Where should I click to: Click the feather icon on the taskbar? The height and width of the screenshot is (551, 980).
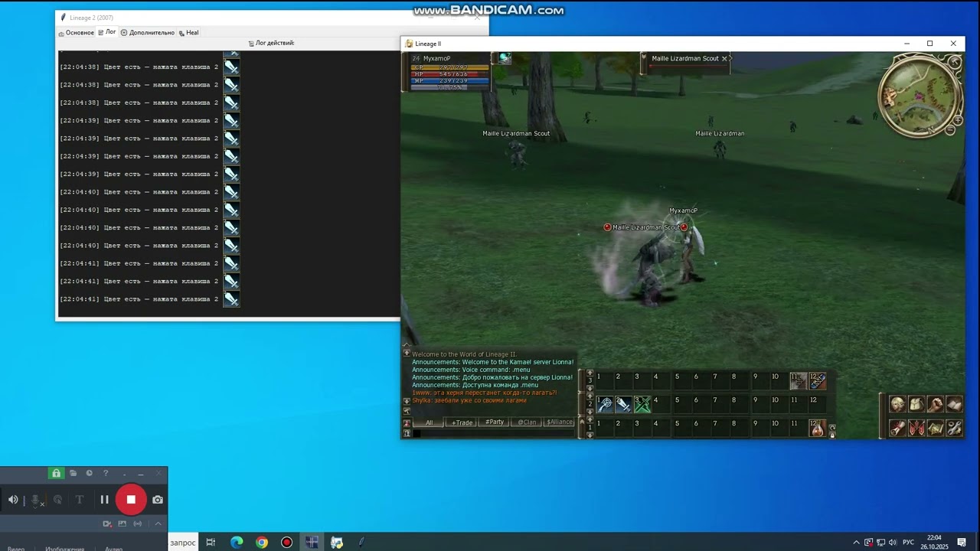[361, 542]
